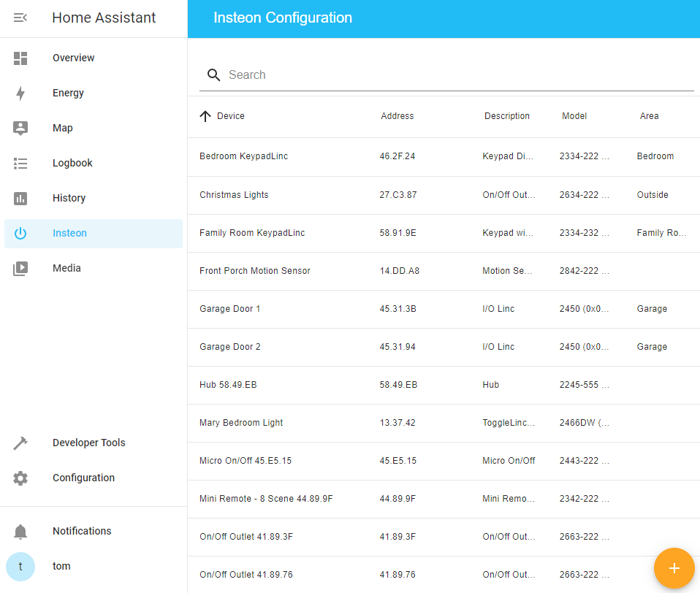Open Developer Tools hammer icon
The image size is (700, 593).
click(20, 443)
